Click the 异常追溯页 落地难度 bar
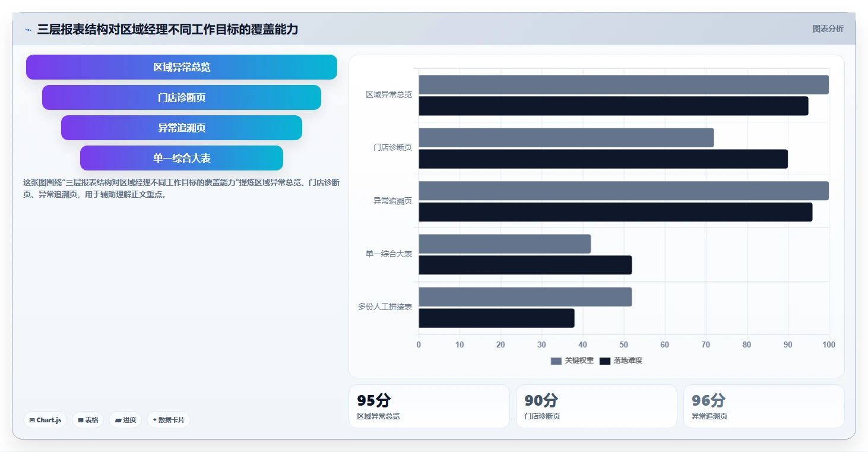 coord(616,212)
